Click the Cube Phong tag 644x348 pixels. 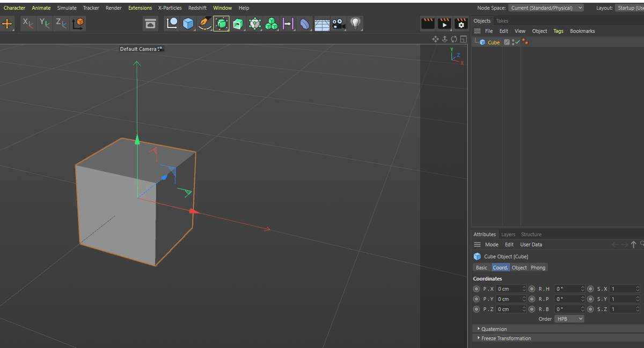[525, 42]
